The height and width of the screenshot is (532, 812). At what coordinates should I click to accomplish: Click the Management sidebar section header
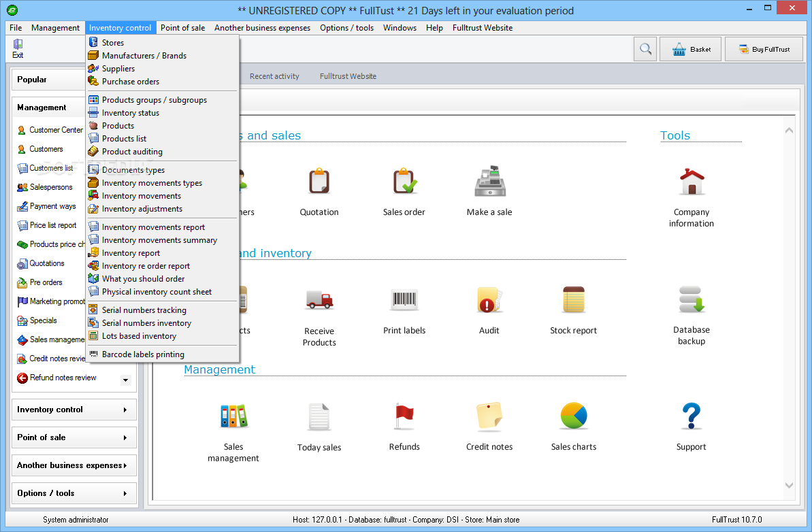[x=49, y=107]
